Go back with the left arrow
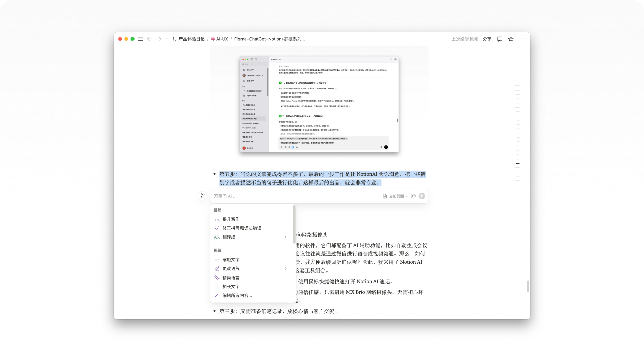The image size is (644, 362). tap(150, 39)
